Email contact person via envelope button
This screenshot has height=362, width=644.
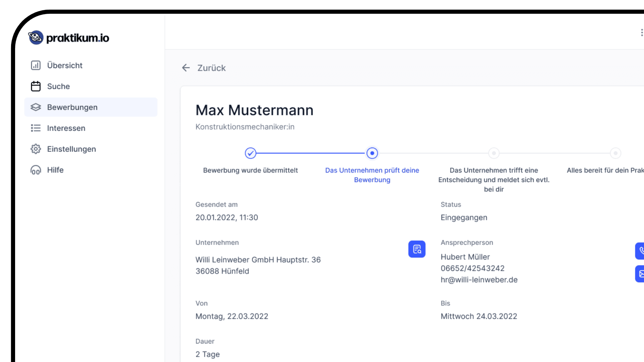pos(640,274)
